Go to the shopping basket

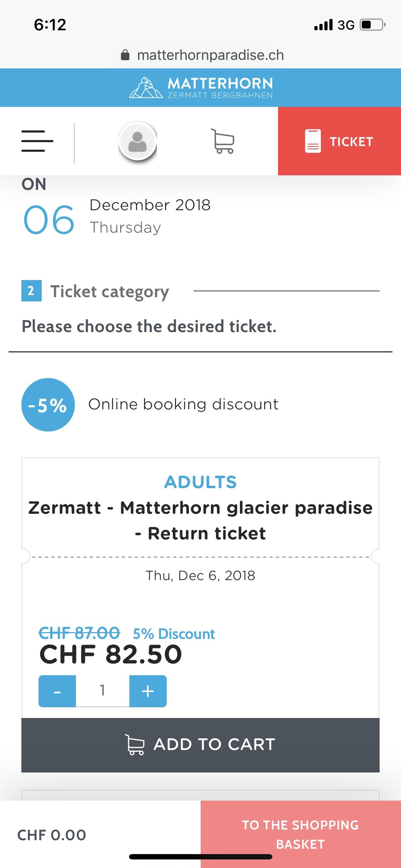click(300, 834)
